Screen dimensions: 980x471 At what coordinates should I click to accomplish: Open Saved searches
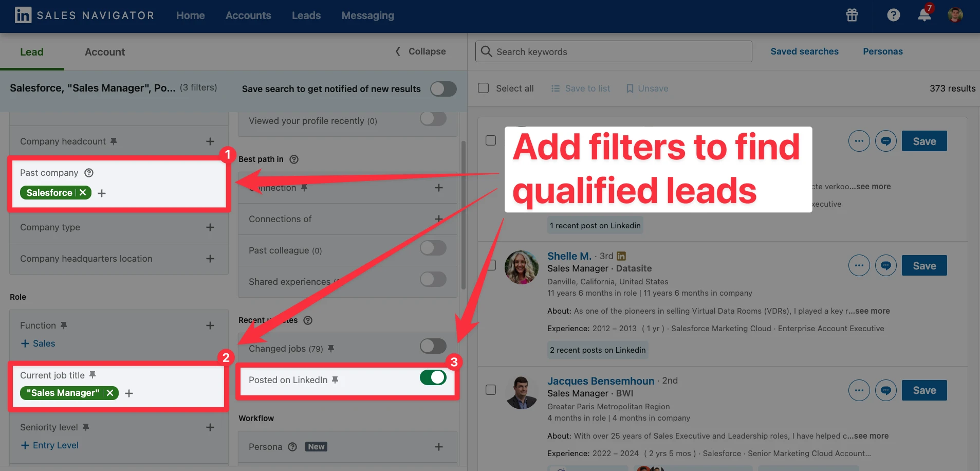pyautogui.click(x=804, y=51)
